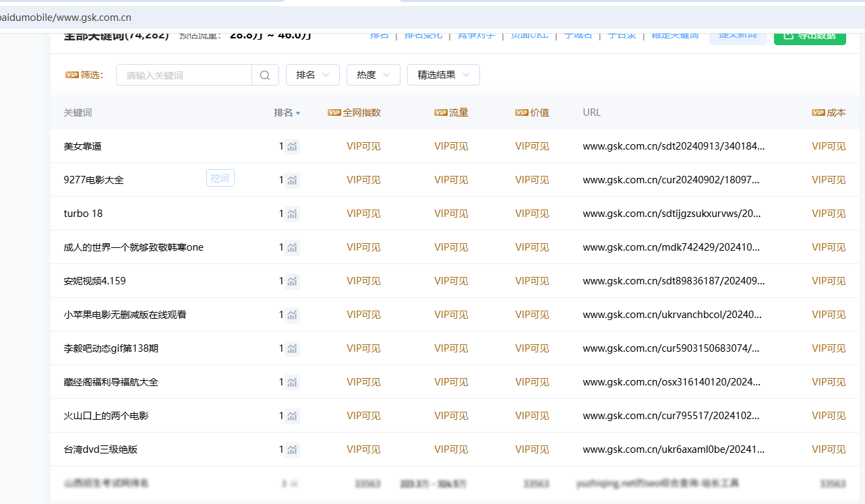Viewport: 865px width, 504px height.
Task: Open trend chart icon for 成人的世界 keyword row
Action: point(292,247)
